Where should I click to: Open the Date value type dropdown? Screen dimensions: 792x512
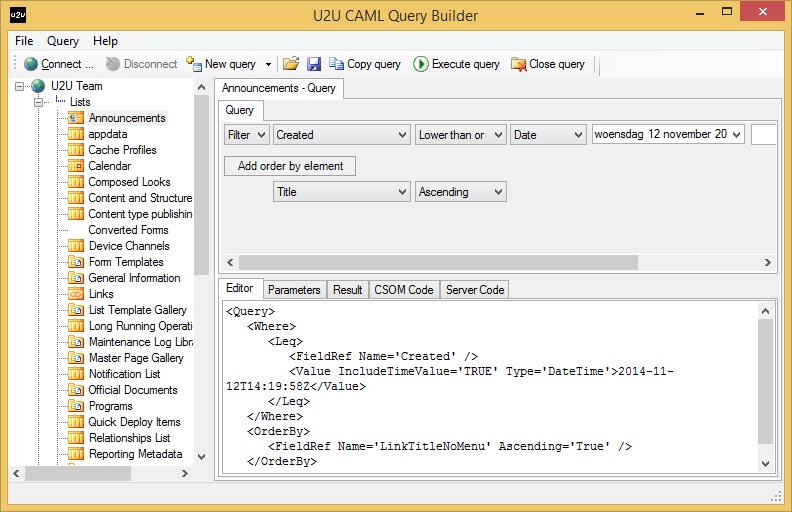coord(548,135)
